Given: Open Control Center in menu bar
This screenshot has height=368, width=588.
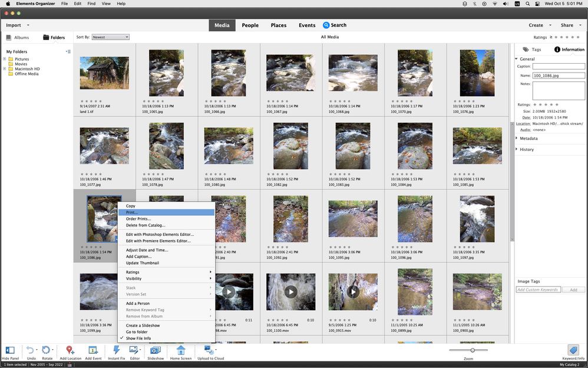Looking at the screenshot, I should 537,4.
